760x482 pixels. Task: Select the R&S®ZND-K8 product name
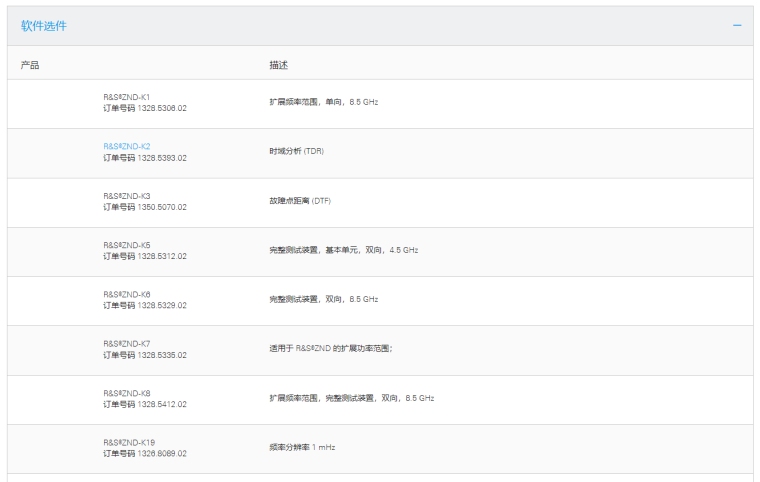(x=127, y=393)
